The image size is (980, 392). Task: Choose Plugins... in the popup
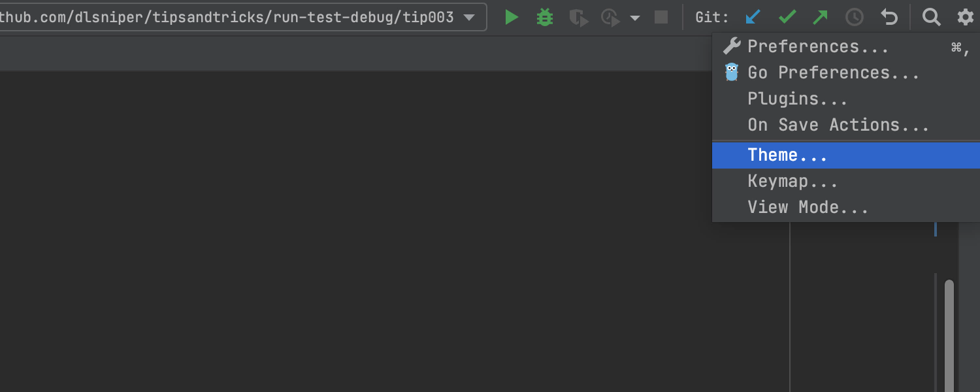(797, 99)
